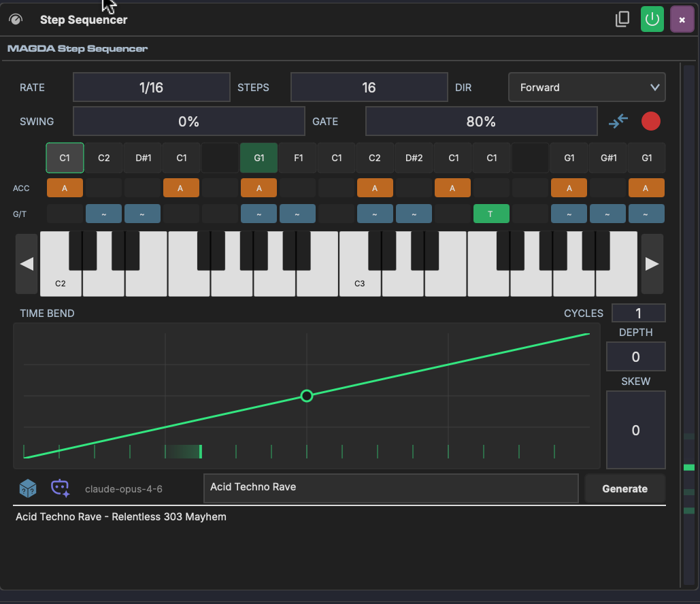The image size is (700, 604).
Task: Toggle the green power button
Action: pos(652,19)
